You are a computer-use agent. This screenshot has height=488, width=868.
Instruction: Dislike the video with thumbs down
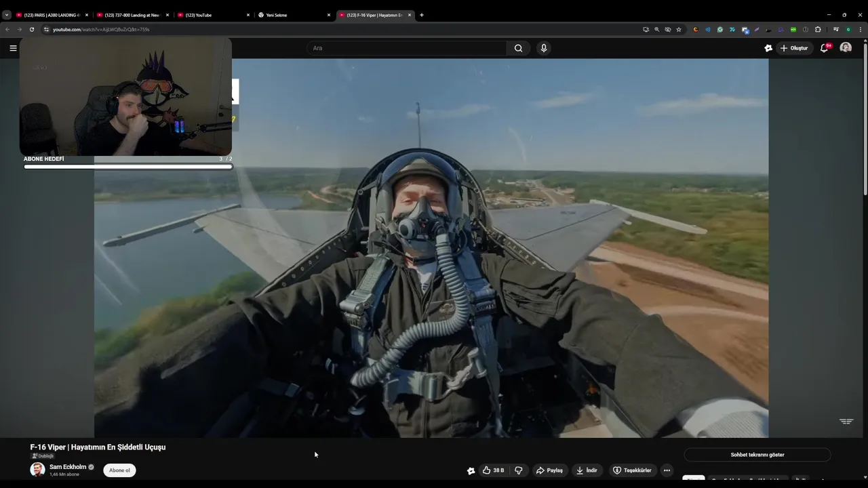(x=519, y=470)
